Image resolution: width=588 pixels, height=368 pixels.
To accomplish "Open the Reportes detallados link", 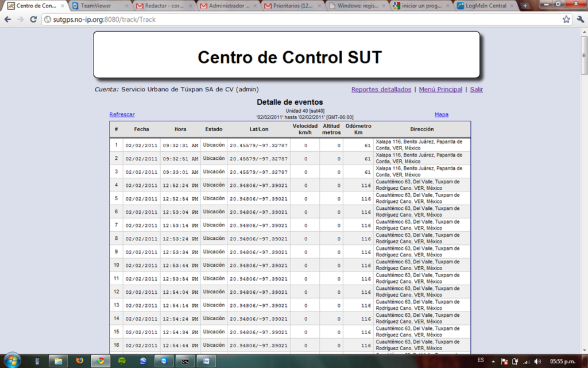I will [381, 89].
